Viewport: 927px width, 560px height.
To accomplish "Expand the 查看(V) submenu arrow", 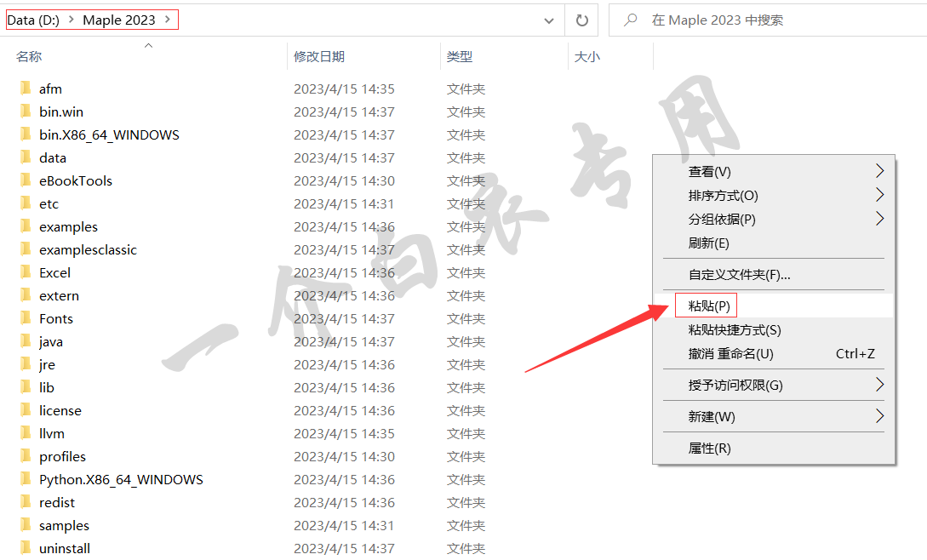I will (879, 171).
